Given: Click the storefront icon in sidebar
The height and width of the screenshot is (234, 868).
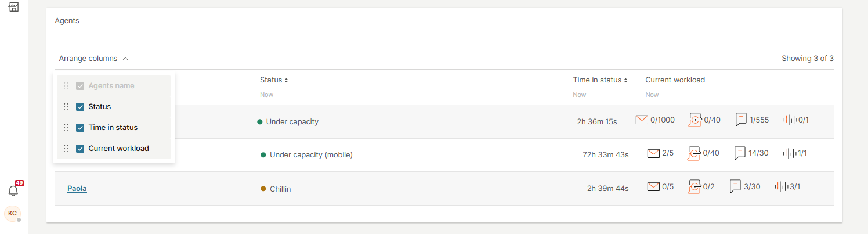Looking at the screenshot, I should (14, 7).
